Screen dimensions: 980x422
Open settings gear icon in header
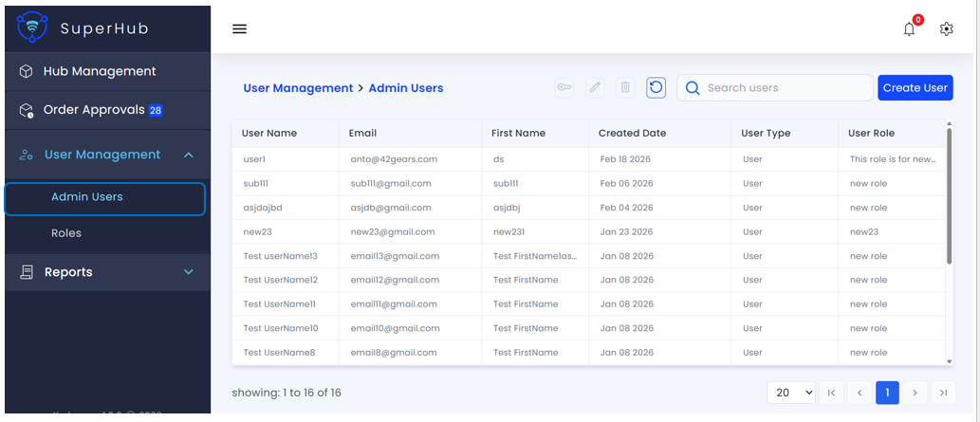coord(946,29)
